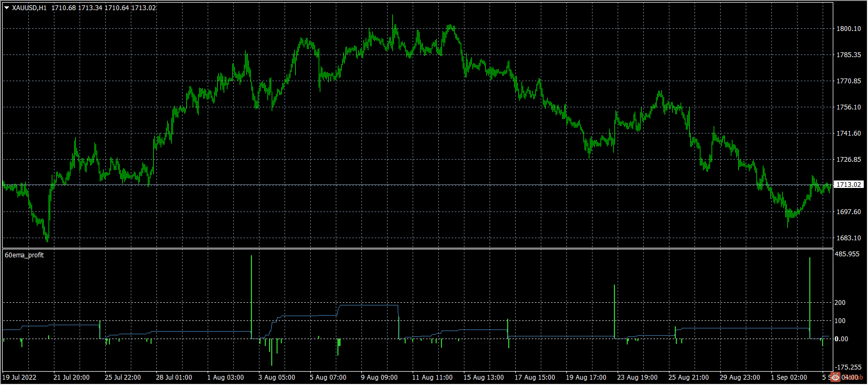Click the 60ema_profit indicator label
868x385 pixels.
pos(25,255)
